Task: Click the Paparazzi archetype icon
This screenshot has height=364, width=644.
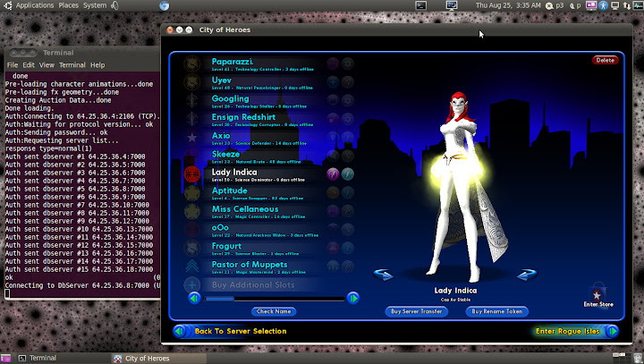Action: click(347, 63)
